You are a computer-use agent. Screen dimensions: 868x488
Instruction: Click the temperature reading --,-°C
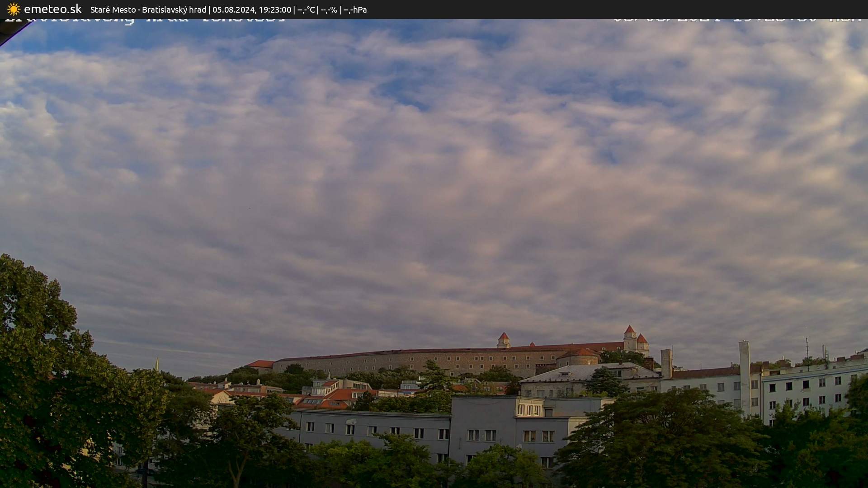tap(306, 9)
